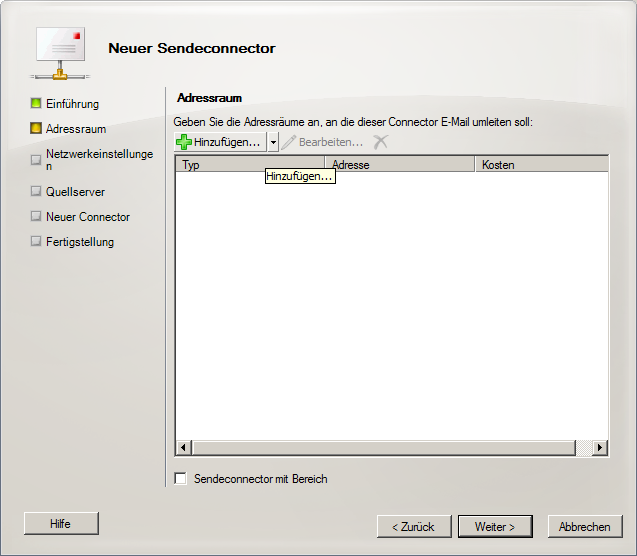This screenshot has width=637, height=556.
Task: Select the Adressraum wizard step
Action: (x=76, y=129)
